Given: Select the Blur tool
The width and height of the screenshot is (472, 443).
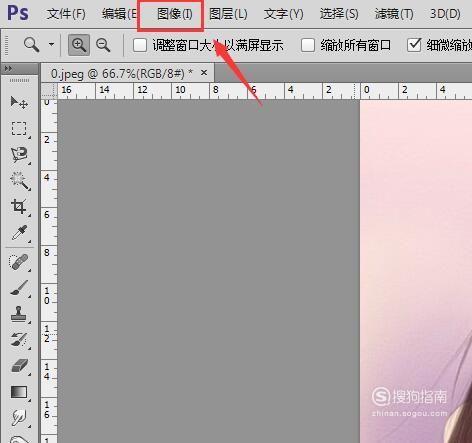Looking at the screenshot, I should pos(19,418).
